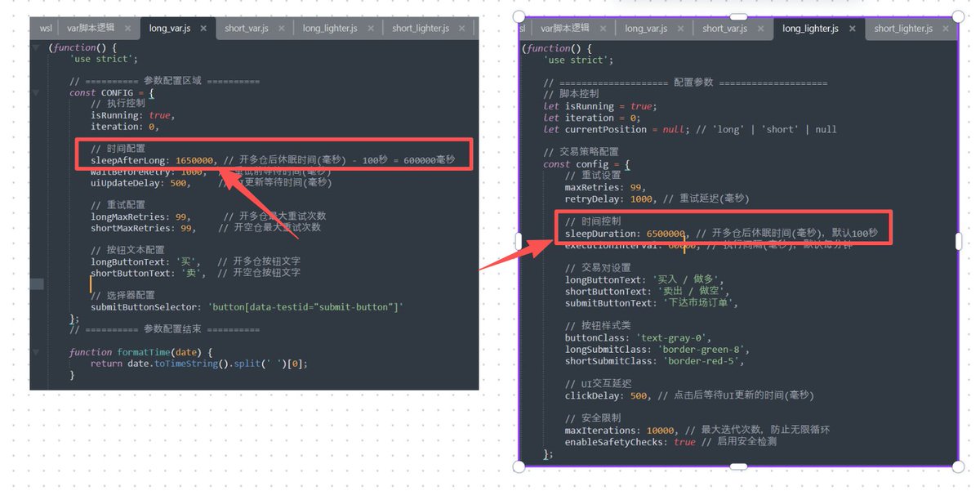
Task: Click the sleepDuration value 6500000
Action: point(661,234)
